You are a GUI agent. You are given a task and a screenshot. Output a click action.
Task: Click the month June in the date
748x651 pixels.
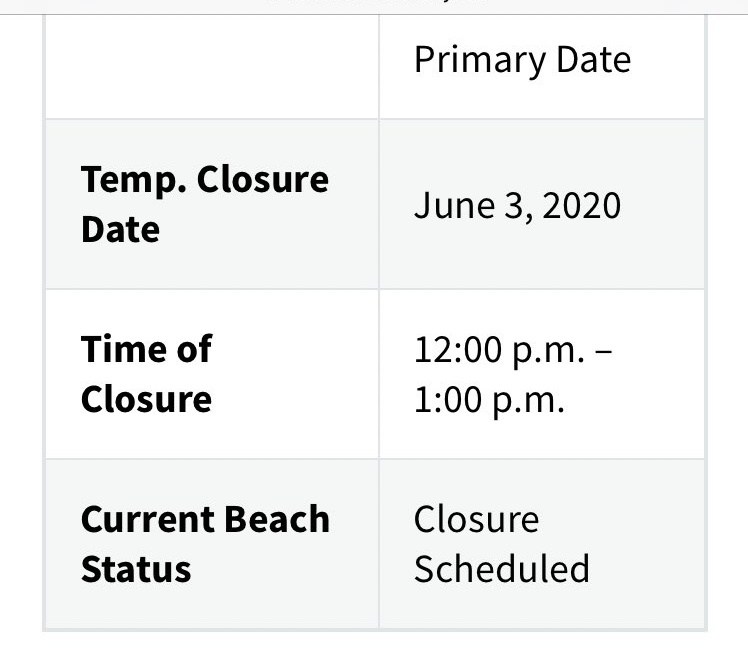(448, 206)
